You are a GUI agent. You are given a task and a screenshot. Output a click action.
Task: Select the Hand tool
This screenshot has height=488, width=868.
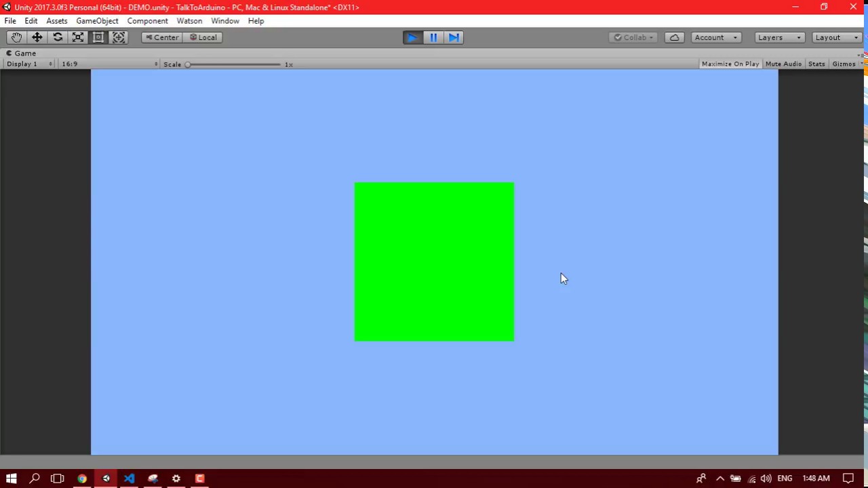tap(16, 37)
